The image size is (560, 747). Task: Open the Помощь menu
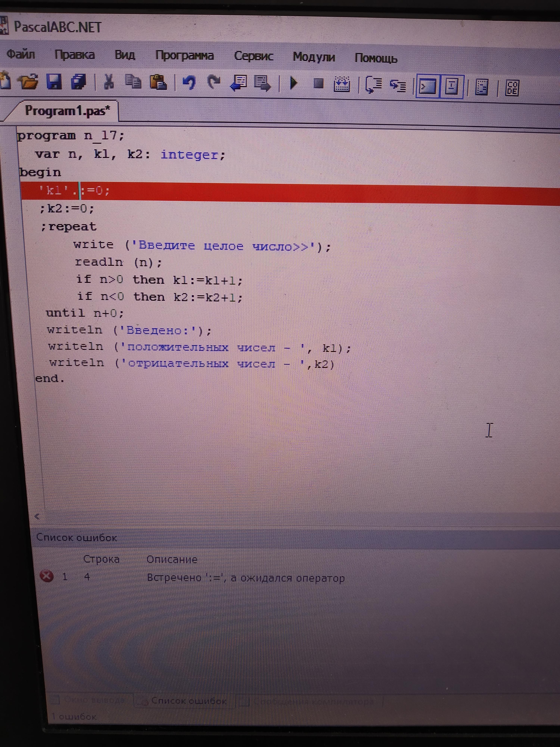click(x=376, y=58)
